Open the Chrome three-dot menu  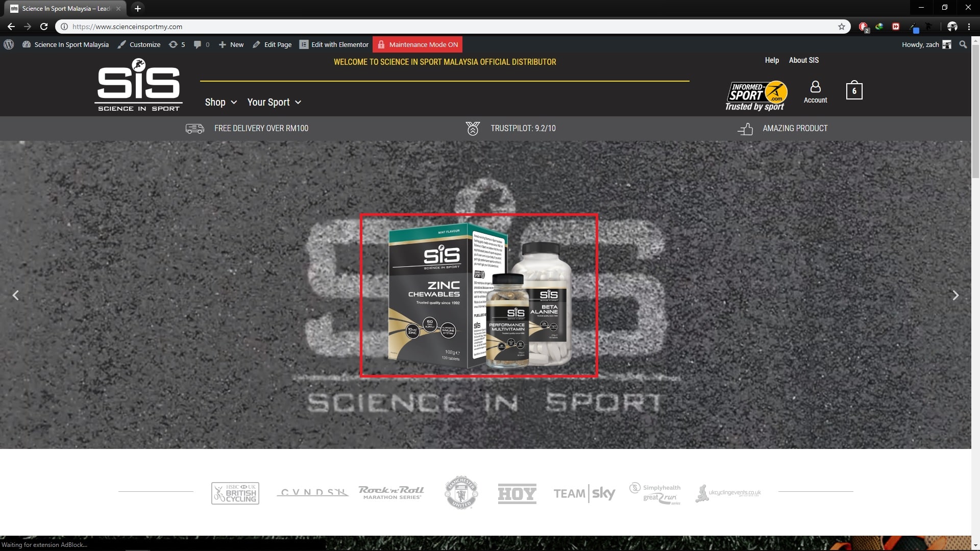pos(969,27)
